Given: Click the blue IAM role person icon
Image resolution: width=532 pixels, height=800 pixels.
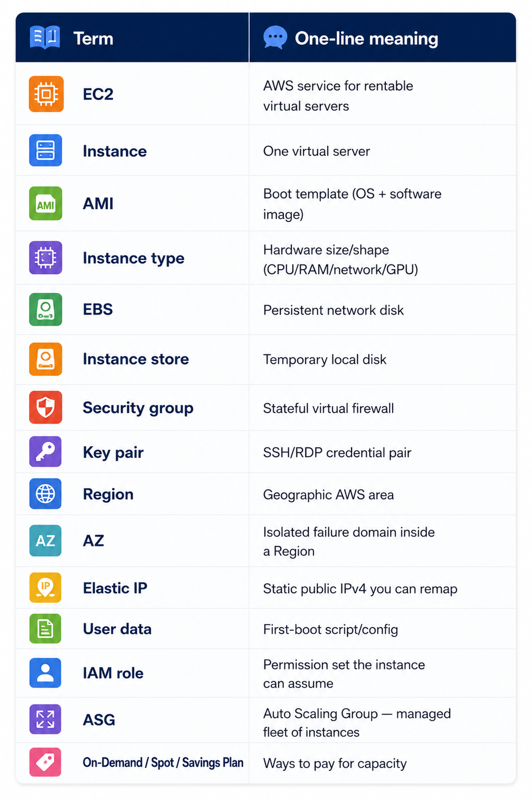Looking at the screenshot, I should (x=46, y=673).
